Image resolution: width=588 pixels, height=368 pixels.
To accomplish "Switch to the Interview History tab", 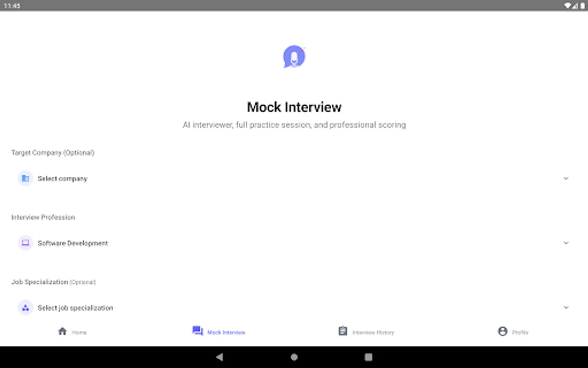I will (x=365, y=332).
